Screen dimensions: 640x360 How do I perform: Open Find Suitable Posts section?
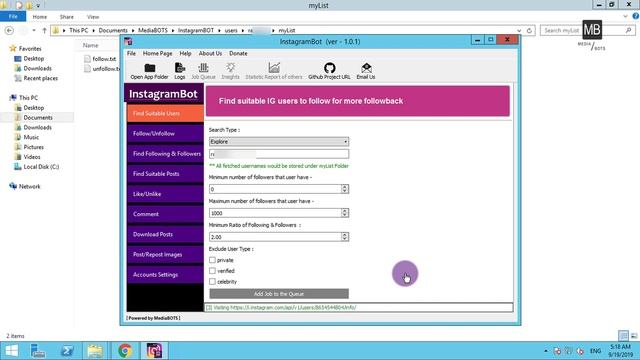pos(165,174)
